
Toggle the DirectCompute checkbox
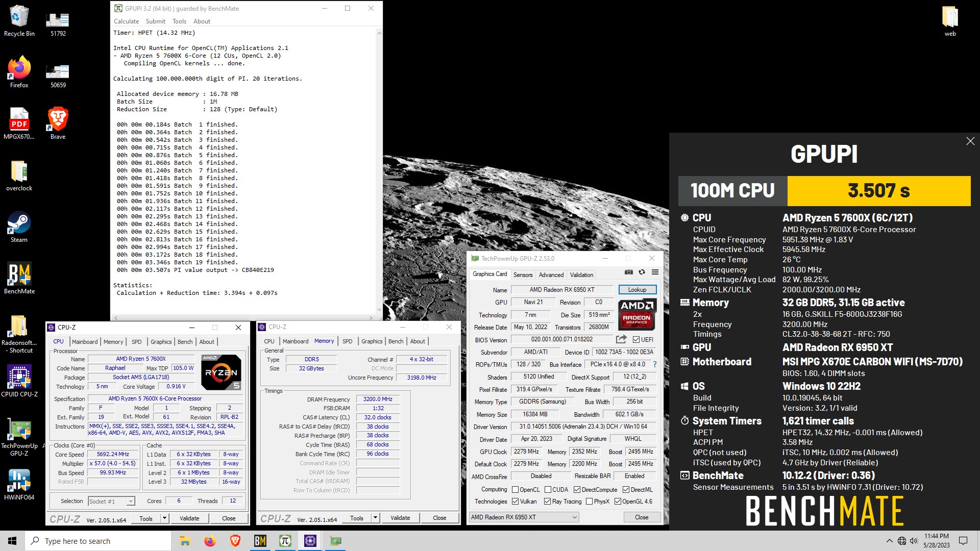(577, 490)
